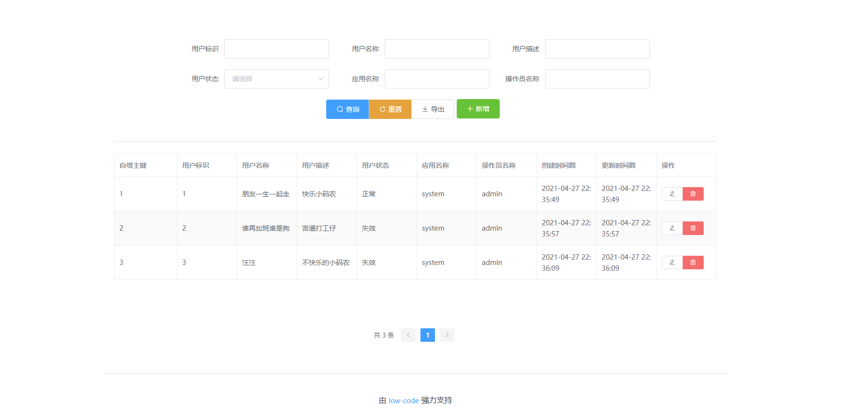
Task: Select the cell 谁再加班谁是狗
Action: (x=266, y=228)
